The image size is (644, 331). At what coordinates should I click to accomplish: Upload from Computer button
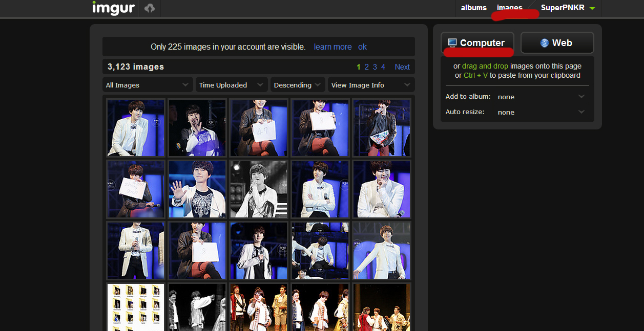point(477,43)
